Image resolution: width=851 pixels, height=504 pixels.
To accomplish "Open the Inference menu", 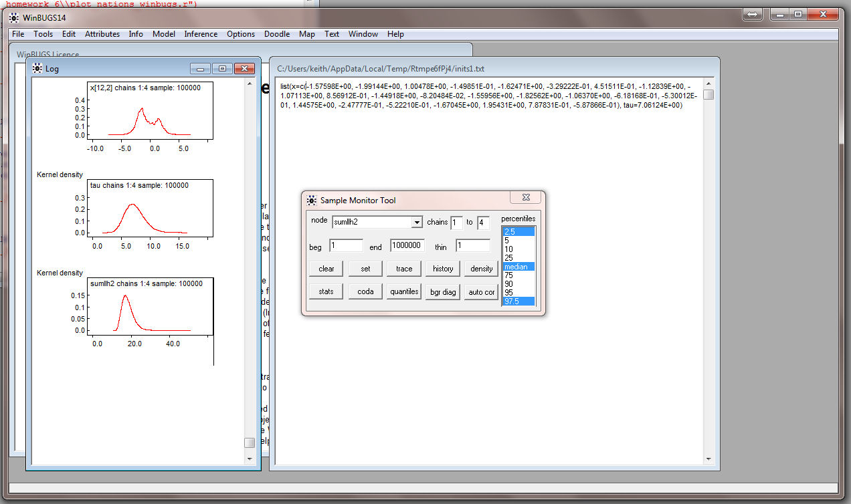I will [x=201, y=34].
